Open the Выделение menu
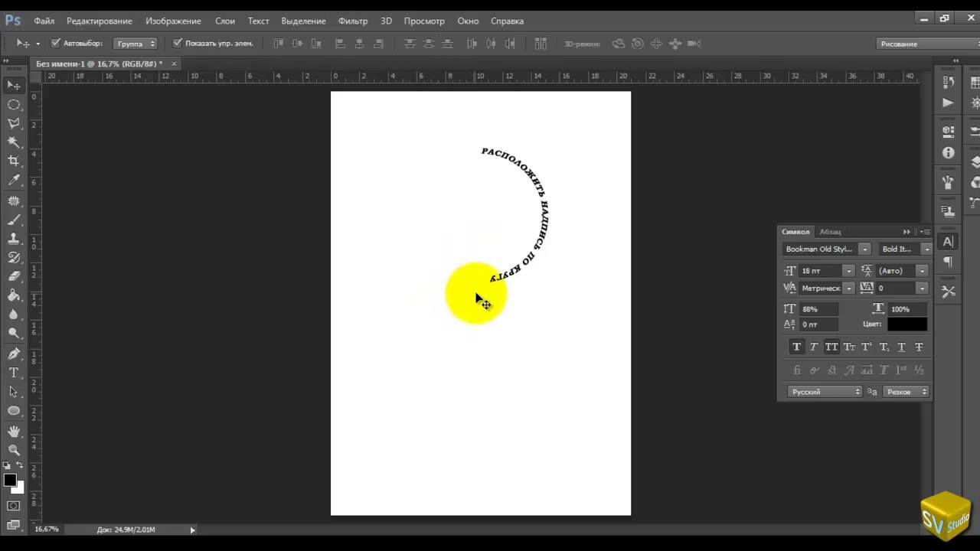Screen dimensions: 980x551 click(303, 21)
